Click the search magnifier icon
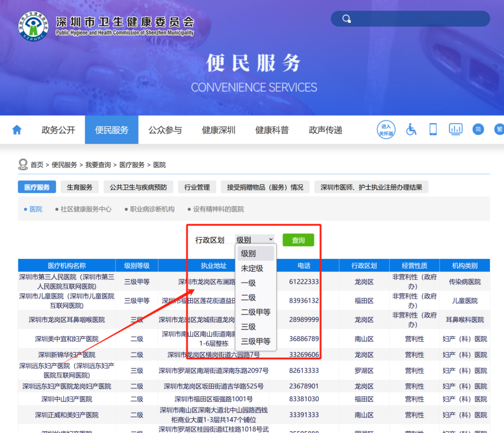Viewport: 504px width, 433px height. pos(346,18)
